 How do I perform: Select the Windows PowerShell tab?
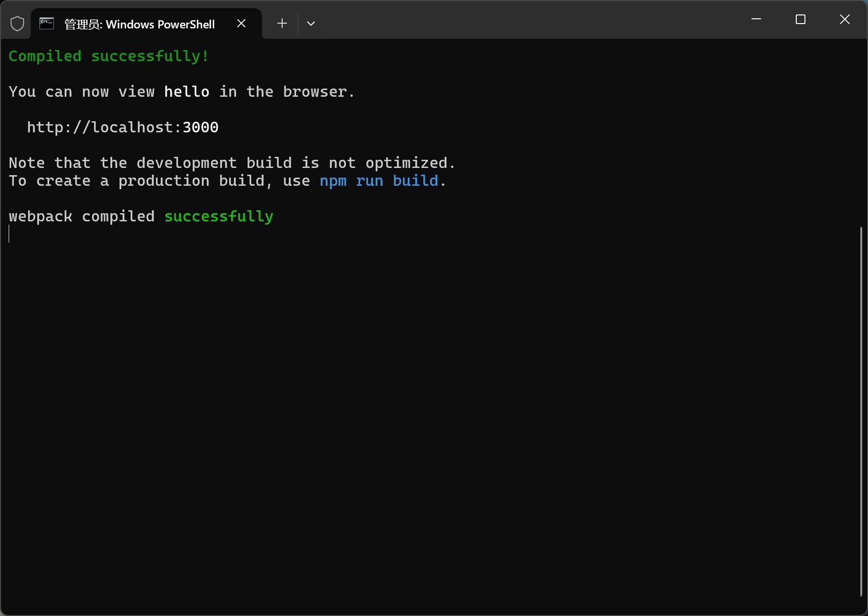click(146, 24)
